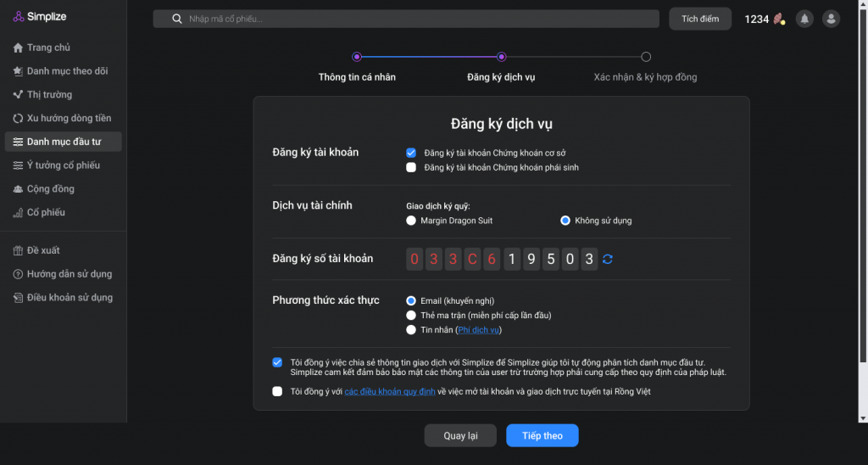Click the star icon for Danh mục theo dõi
This screenshot has width=868, height=465.
click(x=18, y=71)
